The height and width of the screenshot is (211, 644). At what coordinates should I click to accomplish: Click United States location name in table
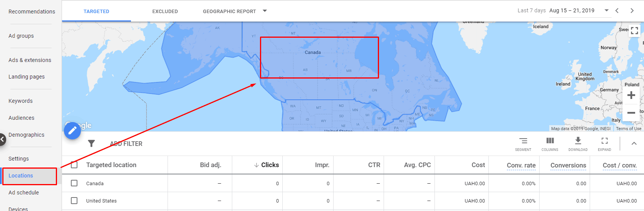[101, 201]
